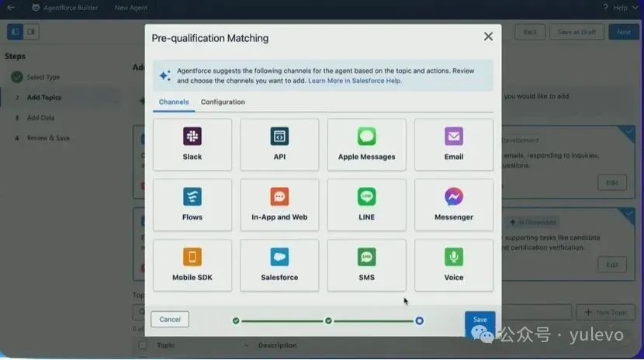Choose the API channel icon

point(279,137)
